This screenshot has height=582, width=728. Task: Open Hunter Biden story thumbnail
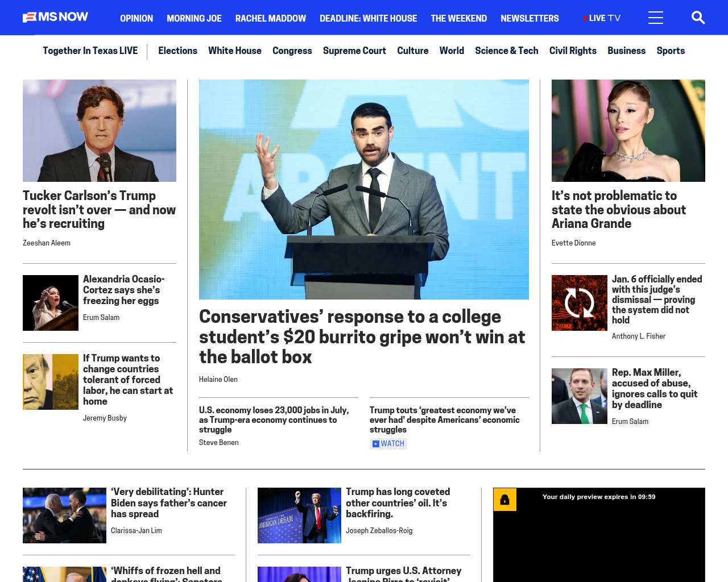64,516
